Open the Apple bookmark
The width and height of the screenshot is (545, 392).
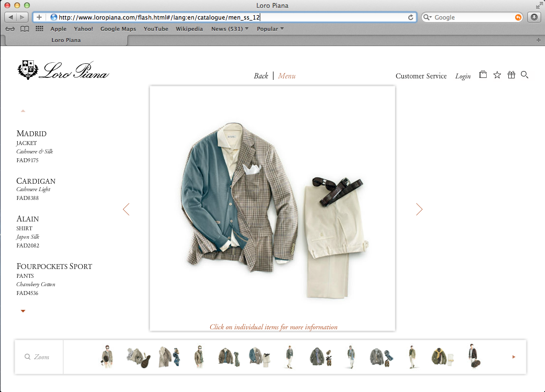coord(58,29)
